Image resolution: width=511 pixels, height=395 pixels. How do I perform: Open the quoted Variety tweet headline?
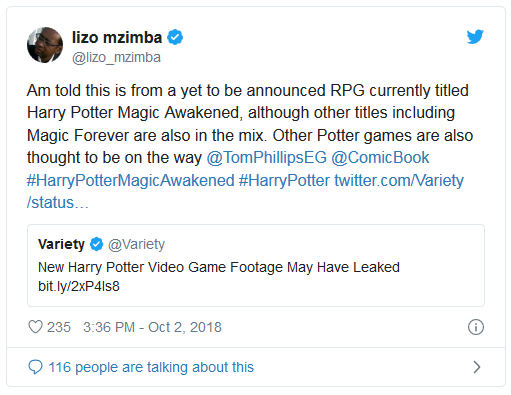pos(219,267)
